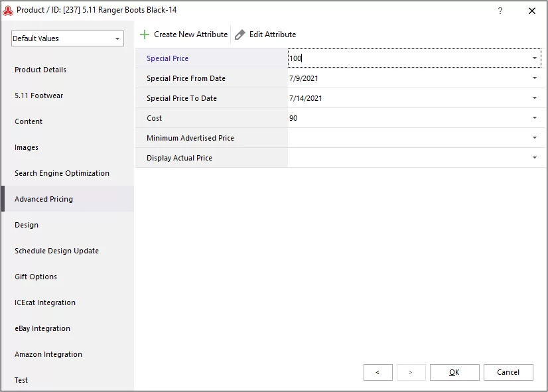Screen dimensions: 548x392
Task: Expand Display Actual Price dropdown arrow
Action: [x=534, y=158]
